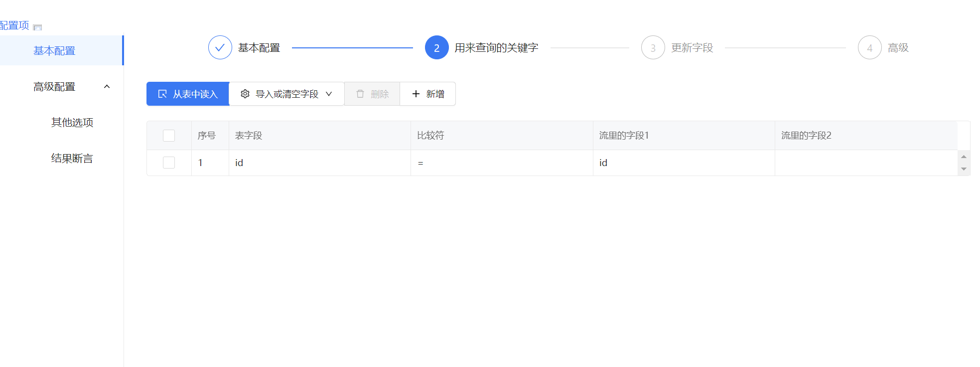Click the 删除 button

[372, 94]
